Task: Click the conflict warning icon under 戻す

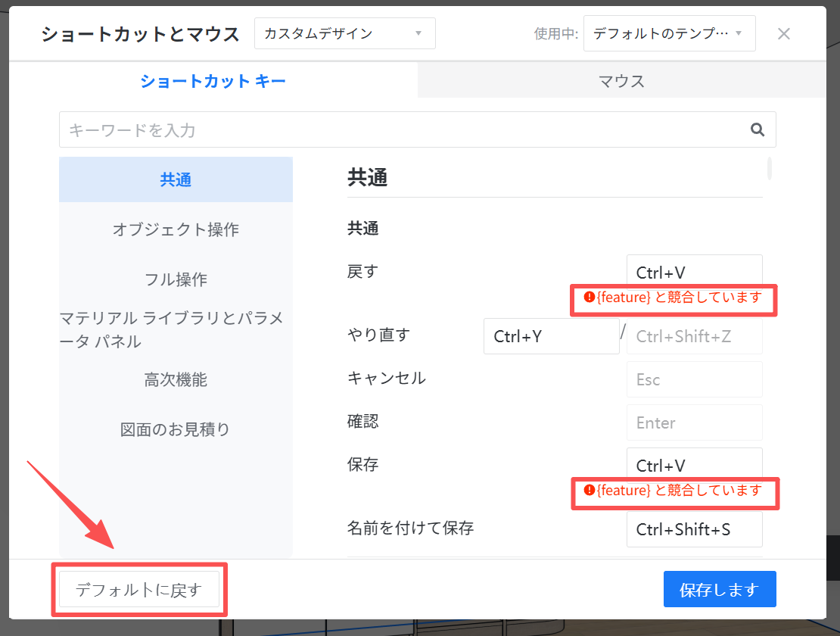Action: coord(590,297)
